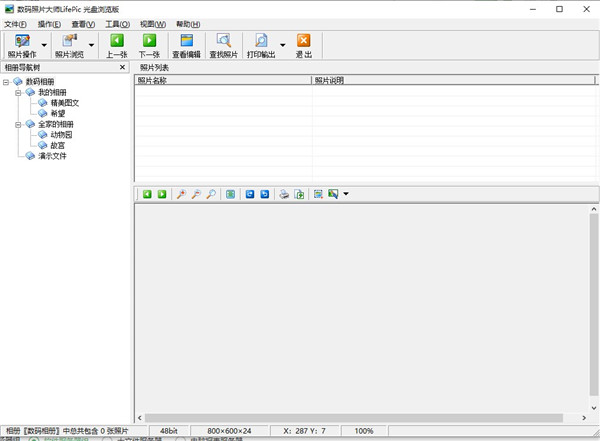Open the preview toolbar dropdown arrow
600x441 pixels.
[346, 194]
